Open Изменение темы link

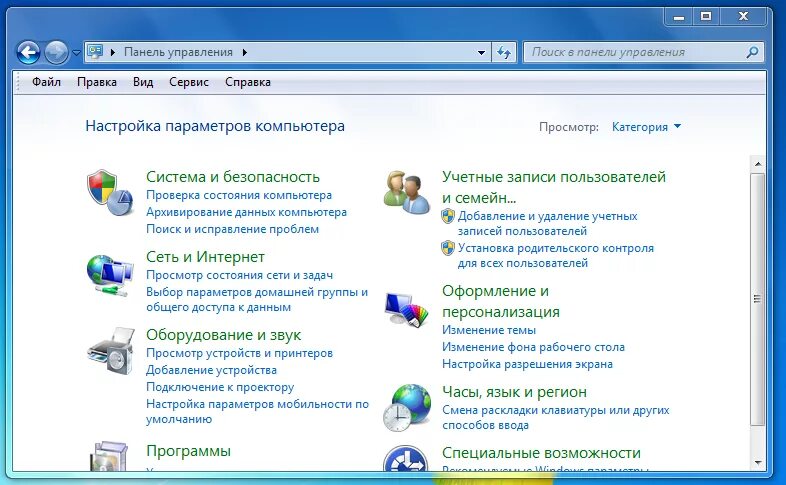coord(489,330)
